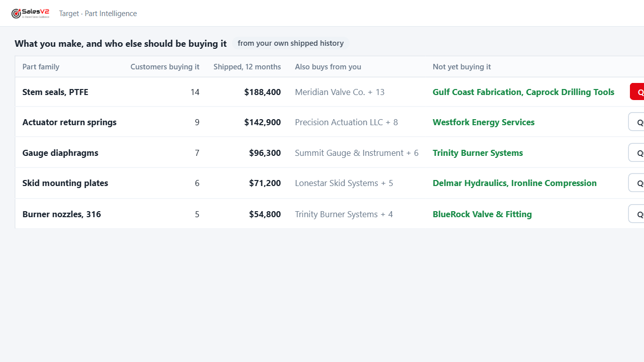Select the Shipped, 12 months column header
Screen dimensions: 644x362
pyautogui.click(x=247, y=67)
